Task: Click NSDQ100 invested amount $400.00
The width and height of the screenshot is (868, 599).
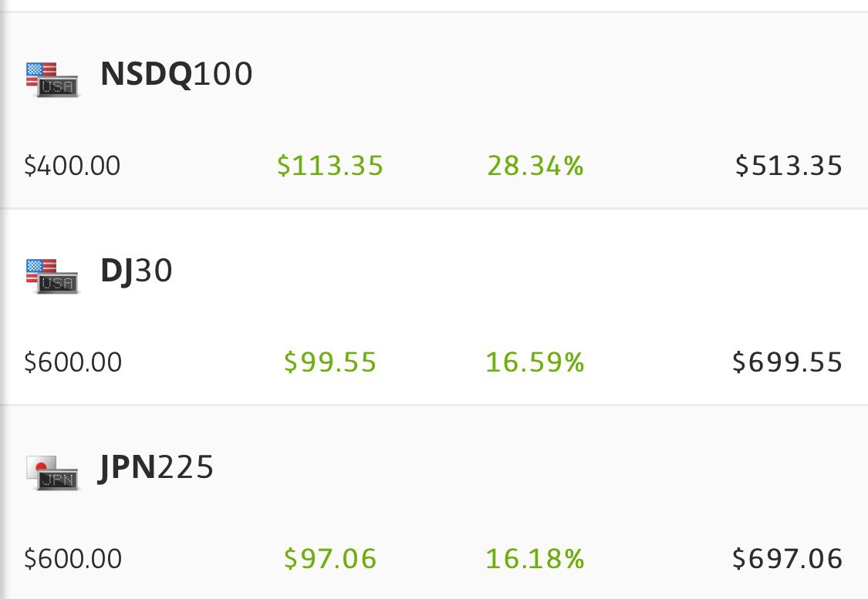Action: click(73, 166)
